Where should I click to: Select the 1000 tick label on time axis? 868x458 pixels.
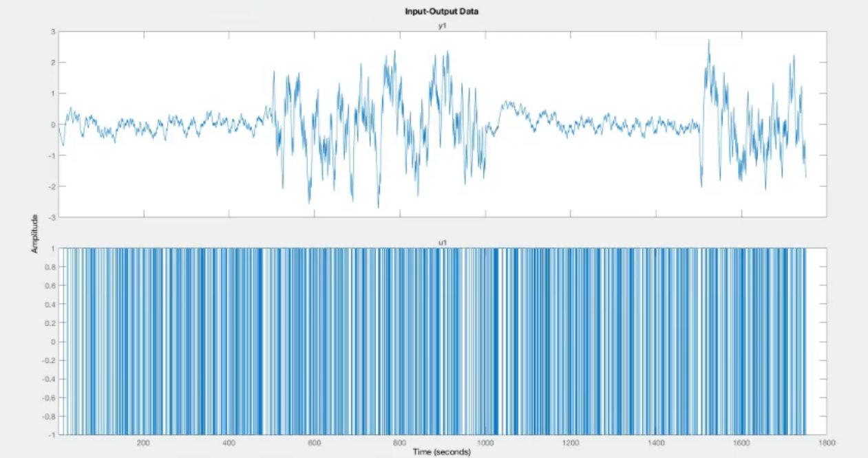point(485,444)
